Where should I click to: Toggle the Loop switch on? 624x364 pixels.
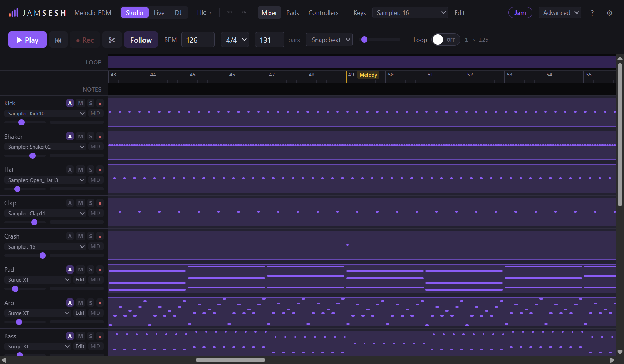coord(445,40)
